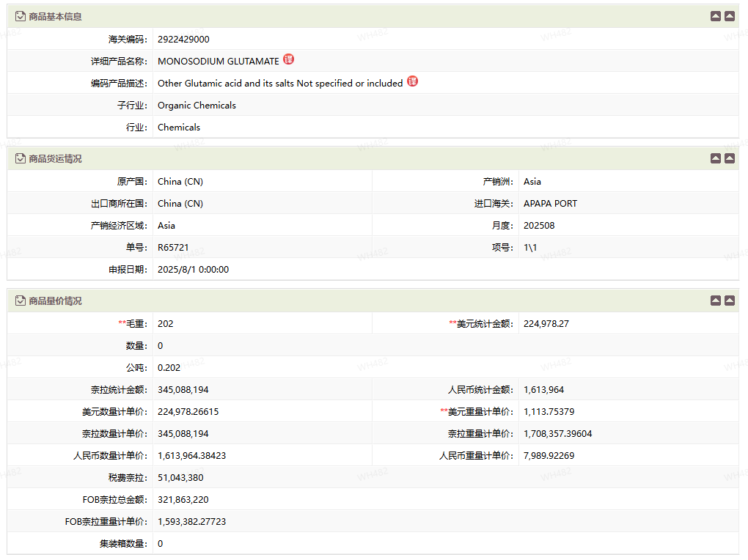Select the 商品货运情况 section title
748x560 pixels.
point(55,158)
